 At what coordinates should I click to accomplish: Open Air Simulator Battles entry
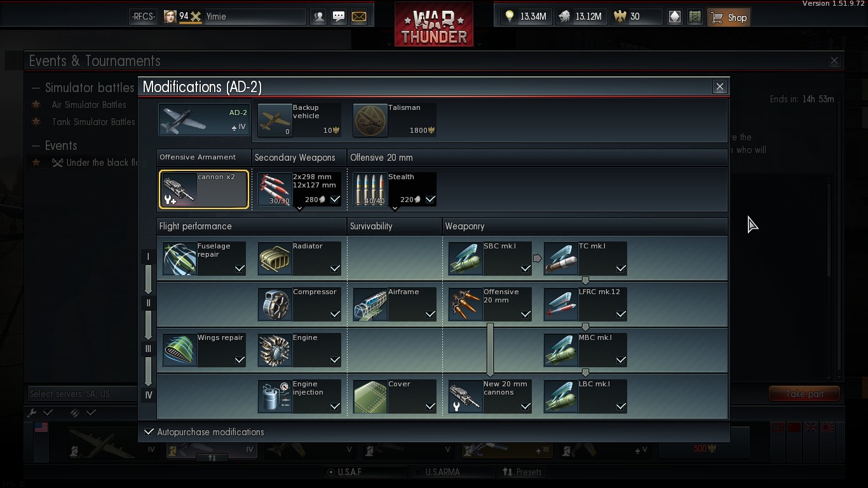[x=89, y=105]
